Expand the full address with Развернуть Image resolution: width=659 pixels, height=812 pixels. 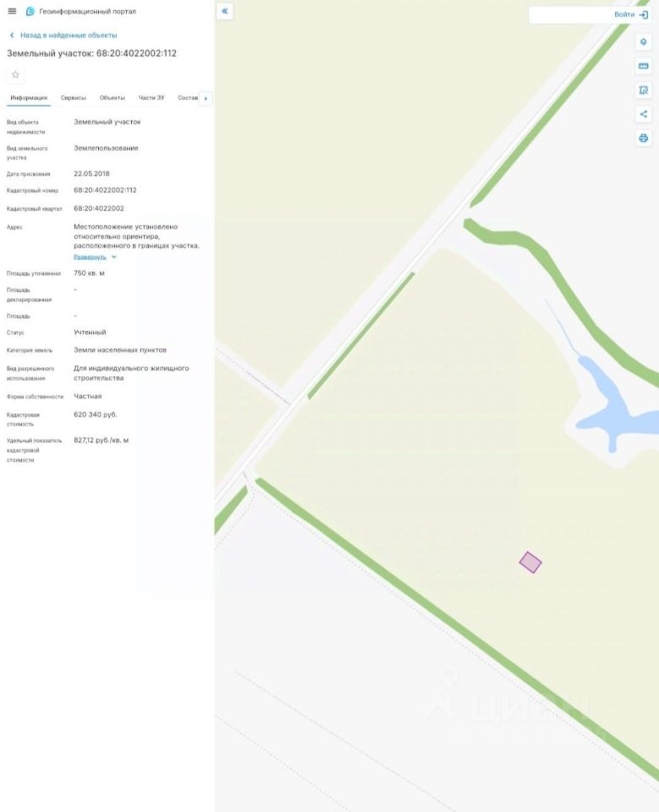point(90,257)
